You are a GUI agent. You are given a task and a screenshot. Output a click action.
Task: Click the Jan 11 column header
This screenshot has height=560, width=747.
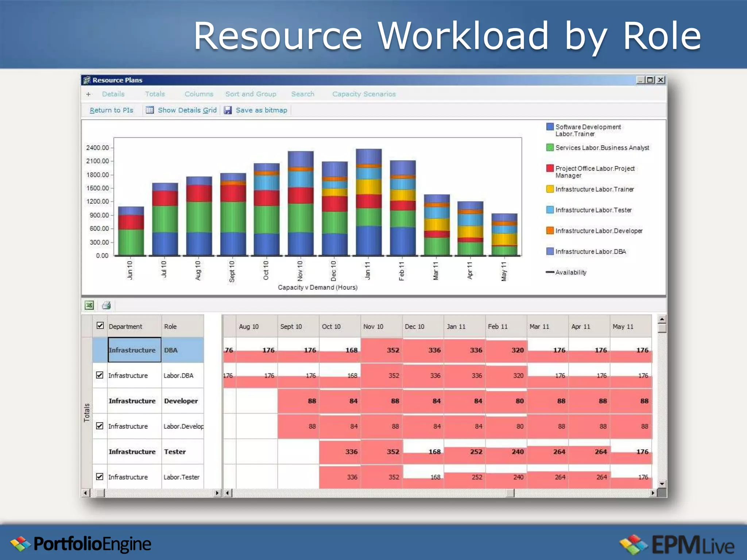coord(464,326)
